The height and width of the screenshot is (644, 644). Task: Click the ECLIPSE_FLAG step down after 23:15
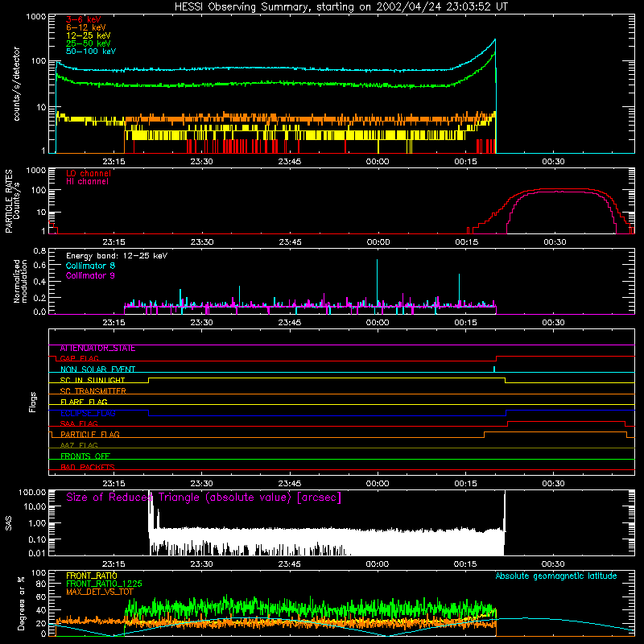pos(148,413)
